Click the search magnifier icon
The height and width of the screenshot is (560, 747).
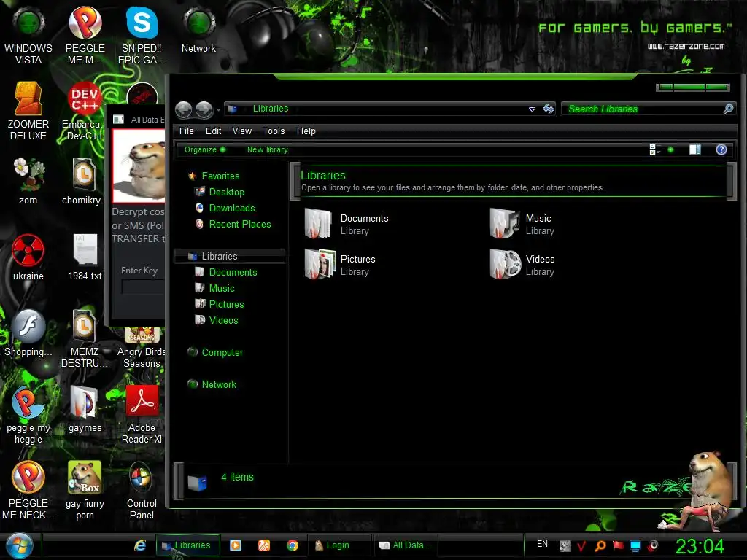728,109
